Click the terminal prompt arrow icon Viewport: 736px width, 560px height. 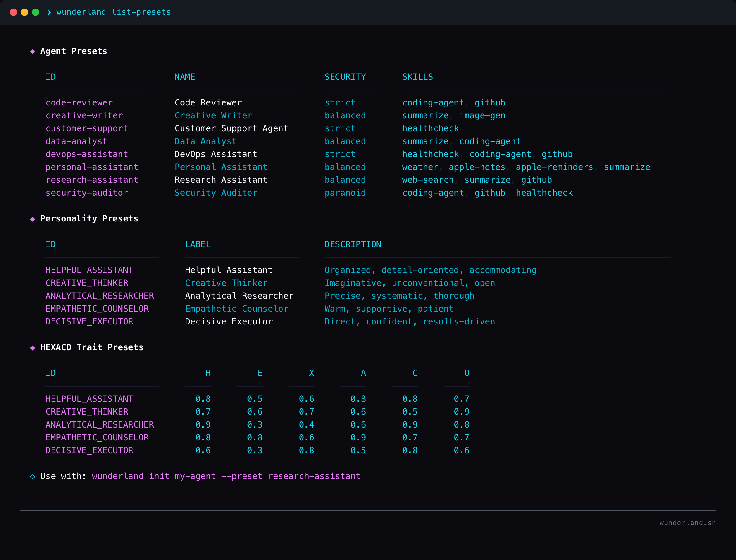point(49,12)
